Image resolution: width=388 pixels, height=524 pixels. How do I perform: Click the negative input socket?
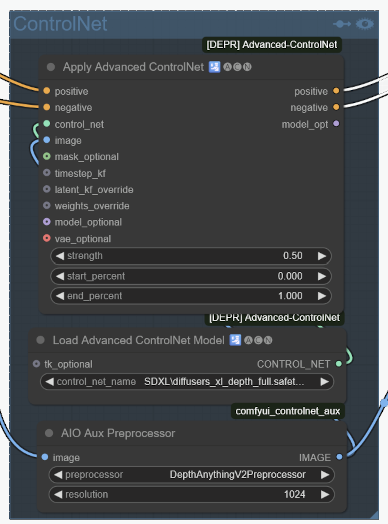47,107
